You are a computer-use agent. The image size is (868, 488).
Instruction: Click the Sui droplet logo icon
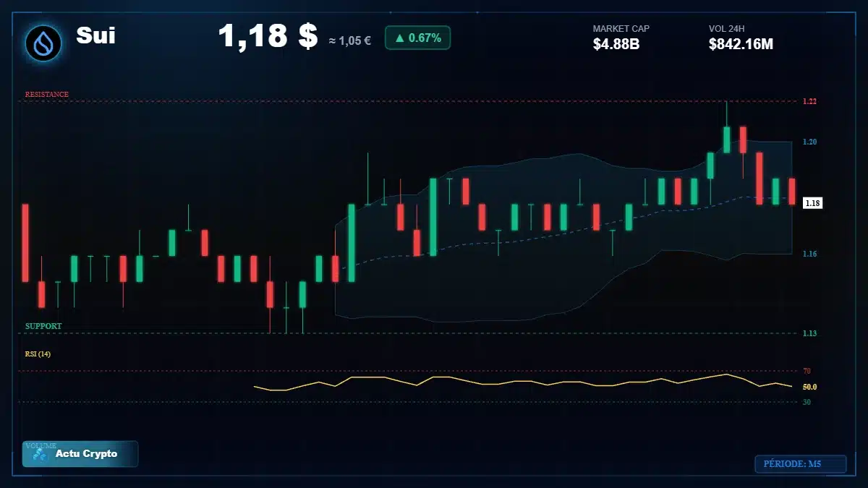tap(43, 43)
